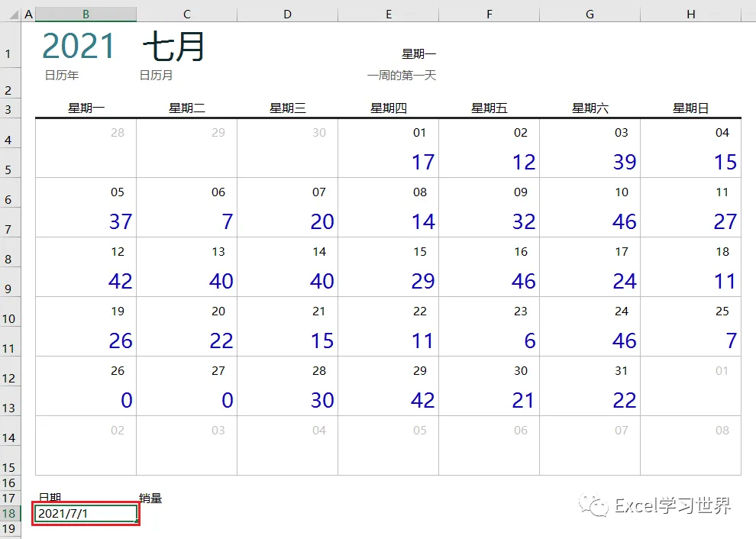Click sales value 37 under date 05
Image resolution: width=756 pixels, height=539 pixels.
(x=121, y=221)
